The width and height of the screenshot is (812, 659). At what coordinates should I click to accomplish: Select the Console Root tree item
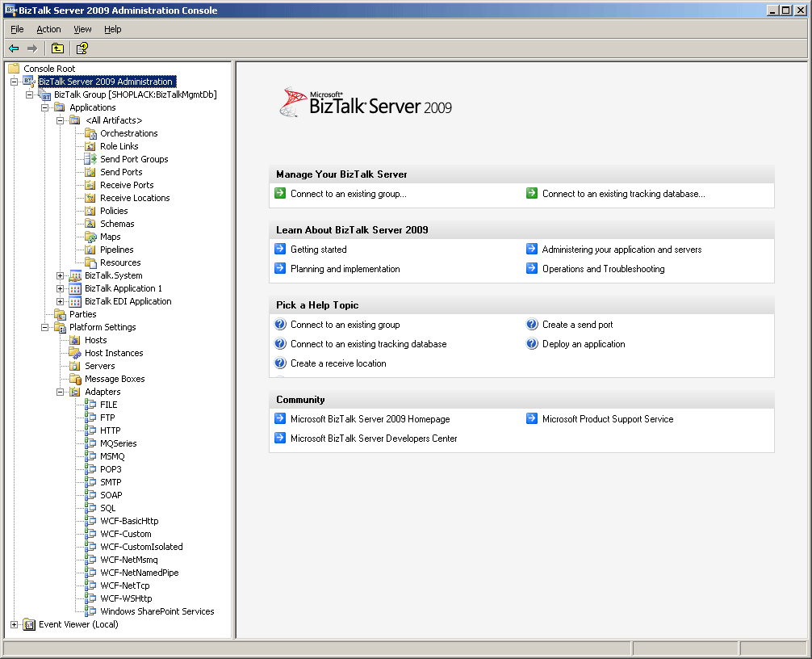tap(49, 69)
